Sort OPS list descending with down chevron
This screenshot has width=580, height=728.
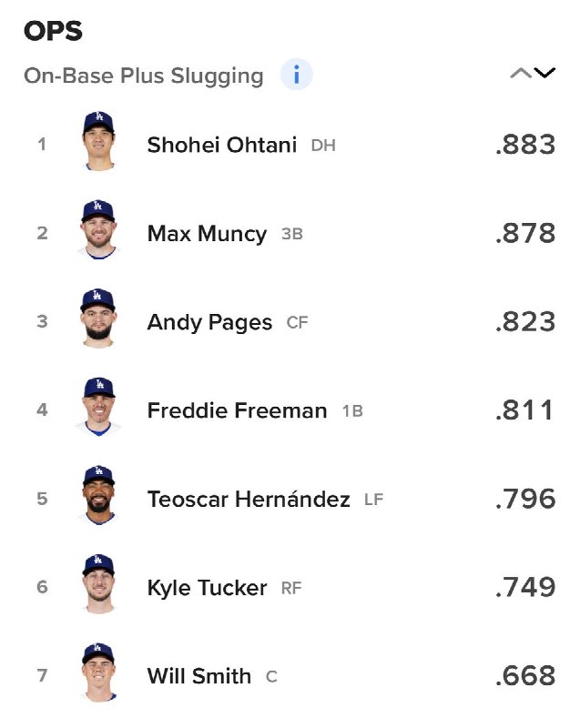point(544,74)
